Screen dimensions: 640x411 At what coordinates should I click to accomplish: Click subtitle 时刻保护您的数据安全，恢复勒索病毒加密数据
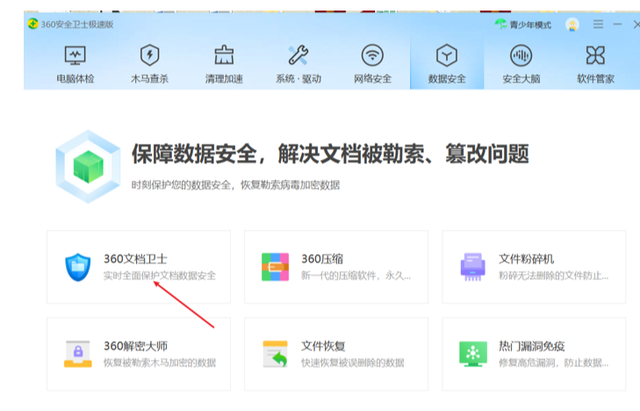tap(236, 185)
